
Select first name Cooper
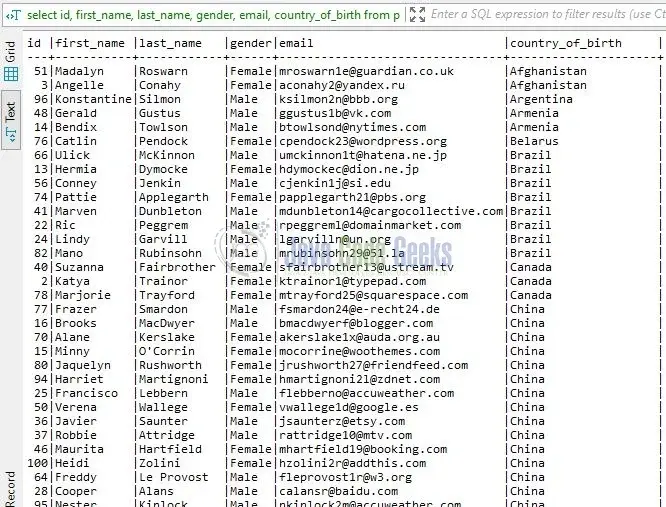[76, 492]
